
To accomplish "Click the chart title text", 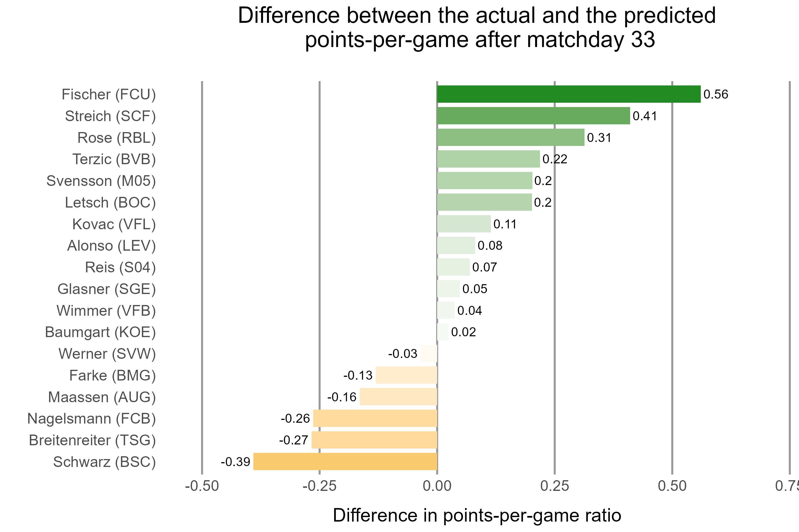I will click(x=477, y=28).
